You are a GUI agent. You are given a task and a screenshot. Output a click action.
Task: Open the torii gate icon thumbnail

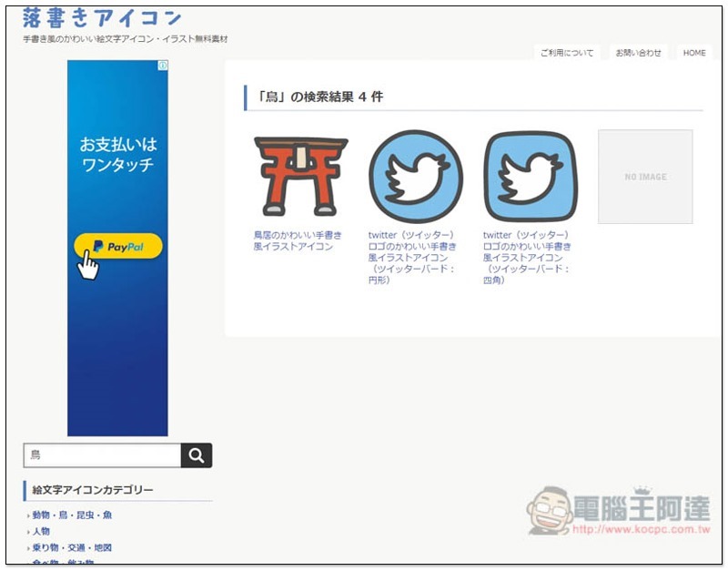point(301,176)
